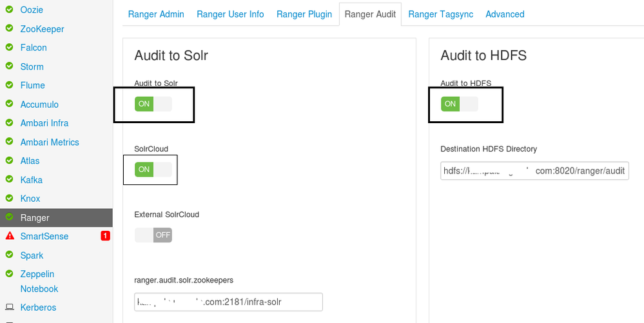This screenshot has height=323, width=644.
Task: Click the green status icon beside Oozie
Action: 10,10
